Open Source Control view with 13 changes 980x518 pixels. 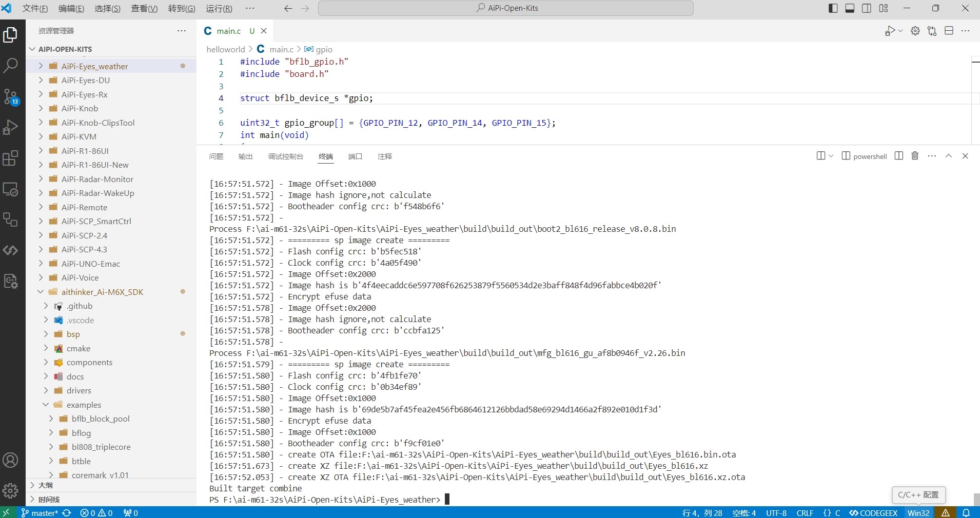[10, 96]
